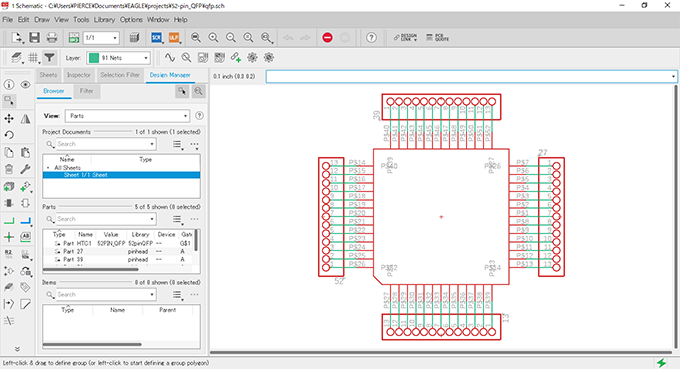The height and width of the screenshot is (369, 680).
Task: Switch to the Sheets tab
Action: (x=48, y=75)
